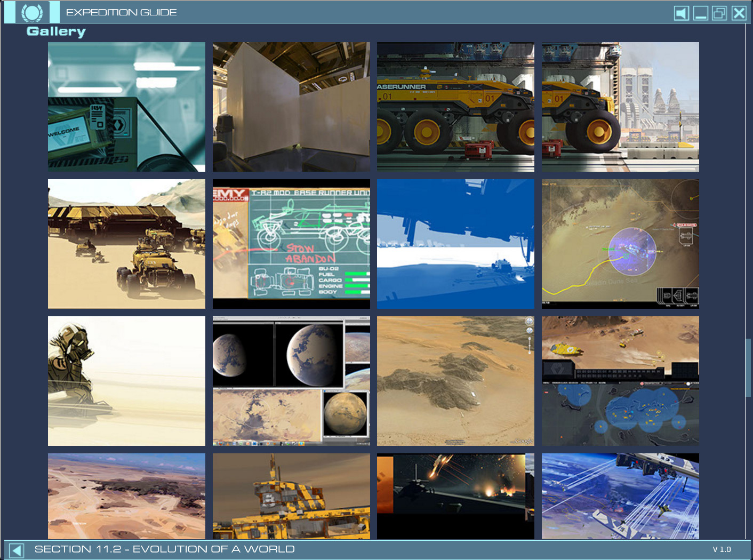The width and height of the screenshot is (753, 560).
Task: View the aerial dogfight painting with jets
Action: (620, 496)
